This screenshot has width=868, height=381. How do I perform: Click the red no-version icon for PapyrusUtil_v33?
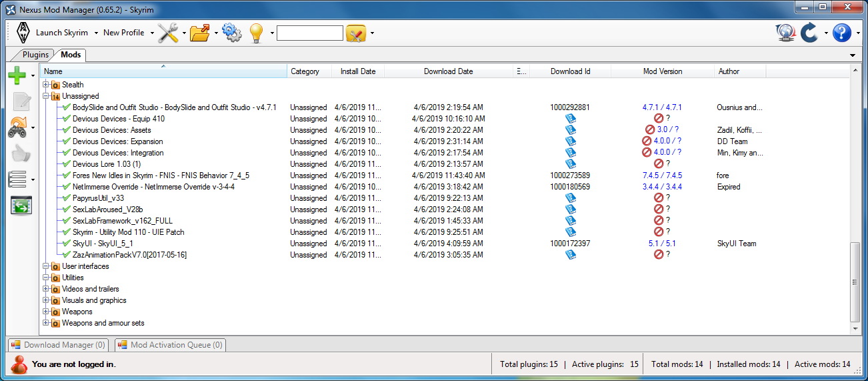tap(659, 198)
